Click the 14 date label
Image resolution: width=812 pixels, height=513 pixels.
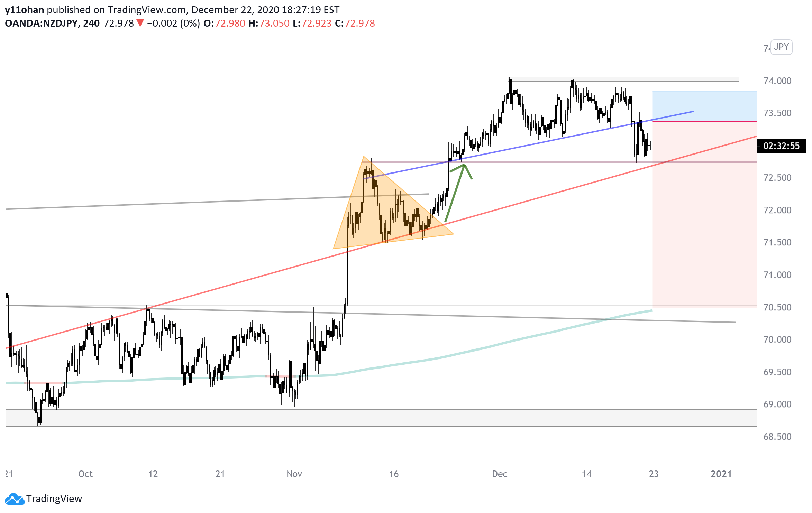(x=586, y=474)
